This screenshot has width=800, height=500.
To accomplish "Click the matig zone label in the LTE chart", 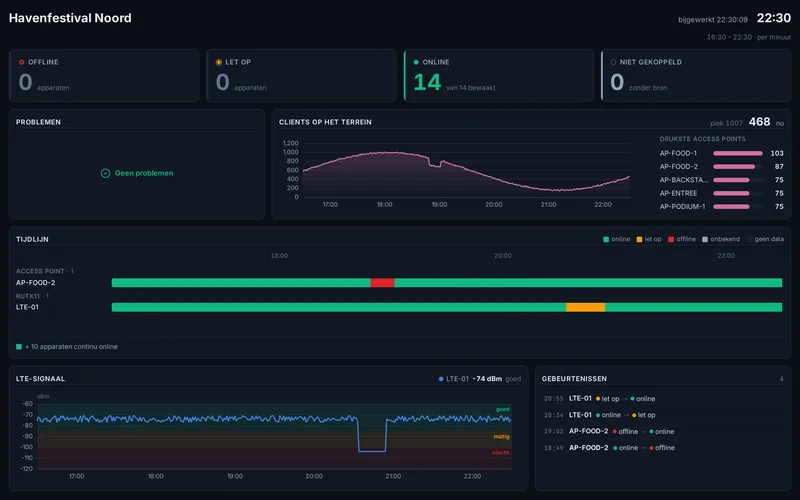I will [x=502, y=437].
